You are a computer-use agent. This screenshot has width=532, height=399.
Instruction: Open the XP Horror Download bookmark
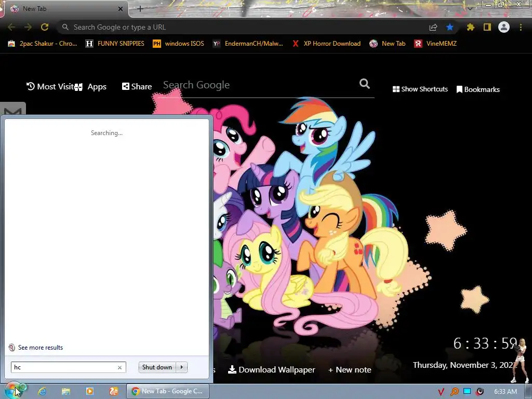(326, 44)
